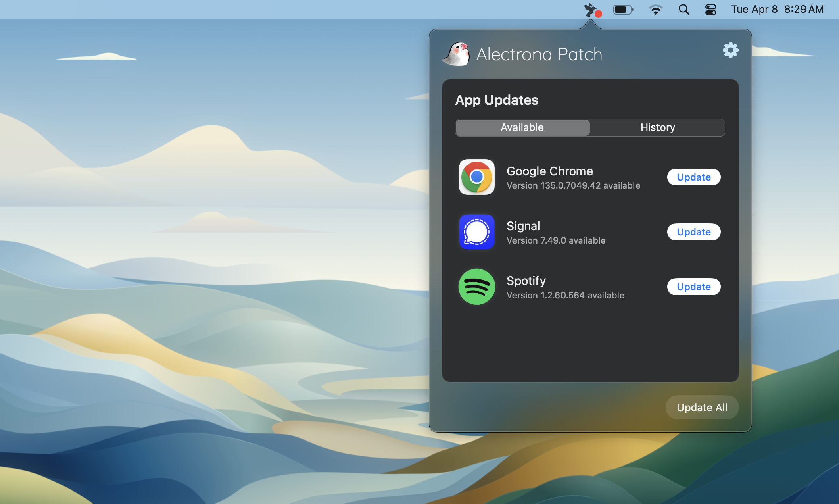
Task: Click the Alectrona Patch bird logo in the popover
Action: [456, 54]
